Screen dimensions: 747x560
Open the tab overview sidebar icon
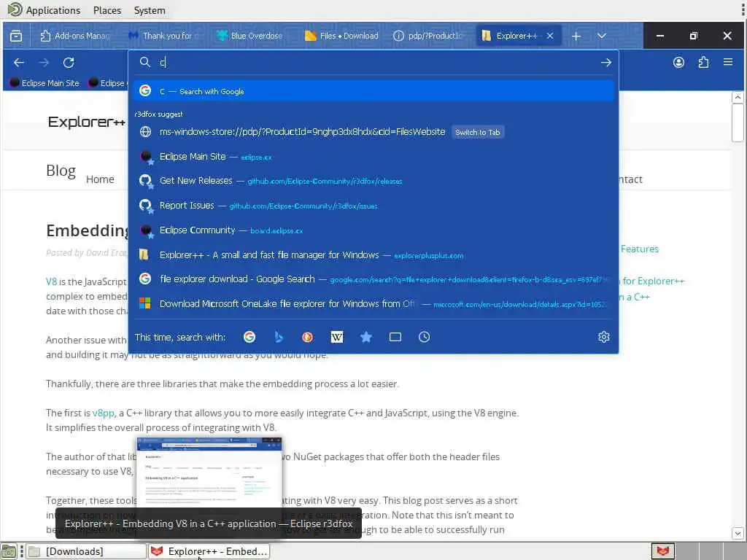point(16,36)
